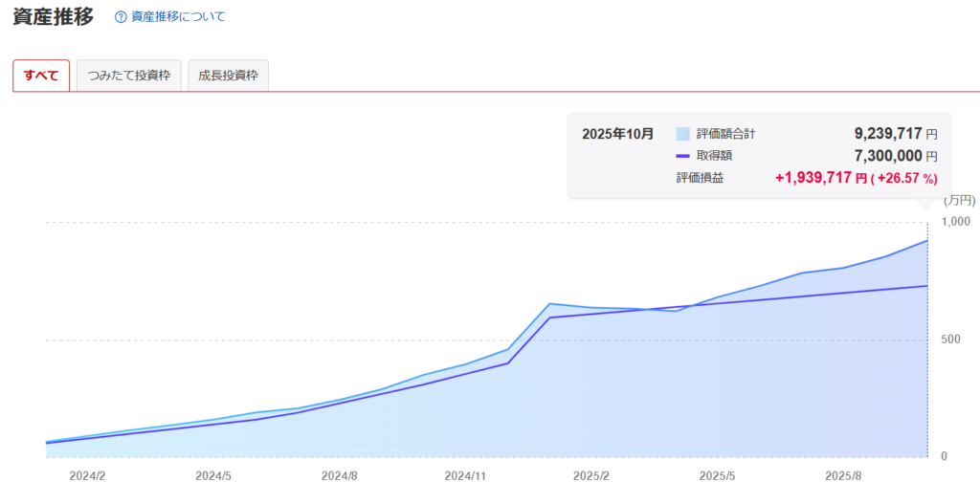Click the purple 取得額 legend line
The height and width of the screenshot is (482, 980).
click(x=682, y=156)
